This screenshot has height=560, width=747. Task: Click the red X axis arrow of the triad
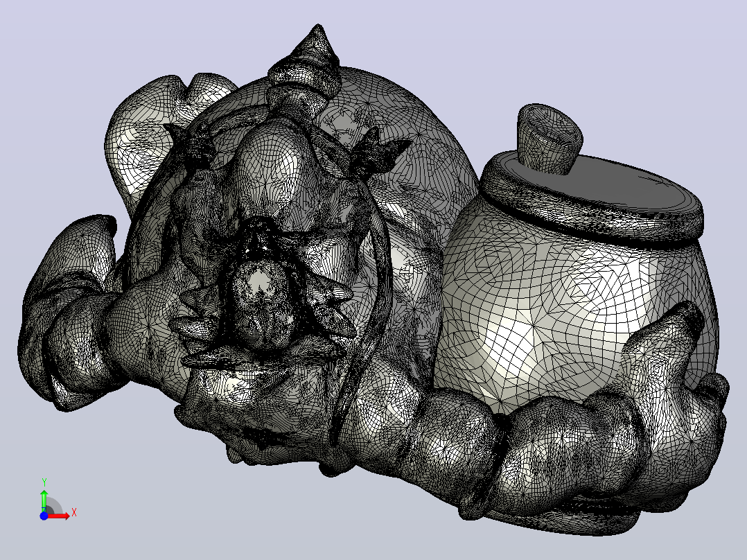point(58,516)
